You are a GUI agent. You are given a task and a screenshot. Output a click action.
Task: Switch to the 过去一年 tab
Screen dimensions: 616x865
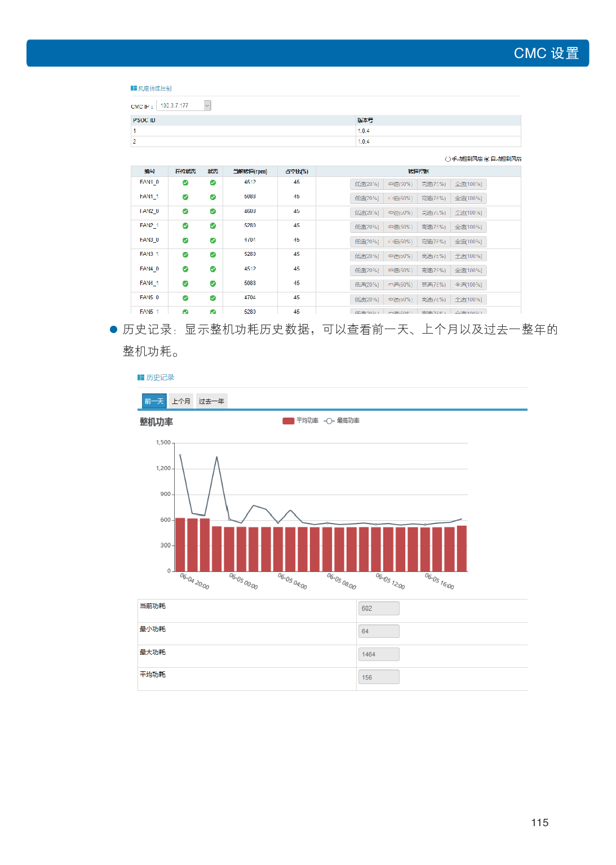coord(211,401)
